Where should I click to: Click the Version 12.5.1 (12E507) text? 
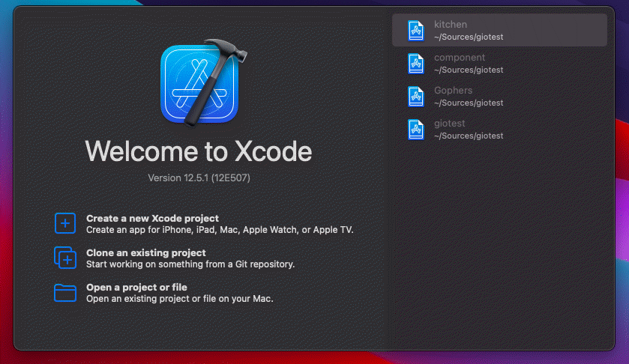point(199,178)
